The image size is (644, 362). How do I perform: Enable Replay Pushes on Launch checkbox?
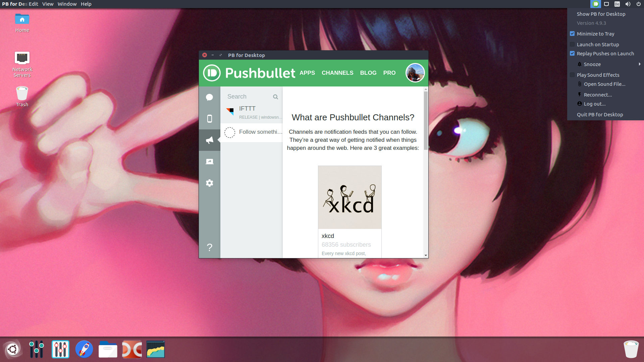click(x=572, y=54)
